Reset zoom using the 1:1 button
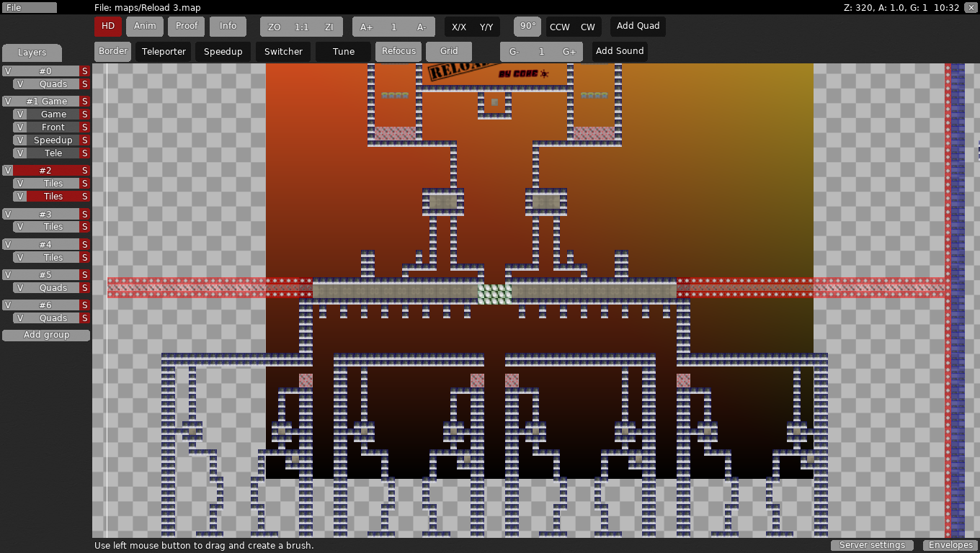 tap(301, 27)
